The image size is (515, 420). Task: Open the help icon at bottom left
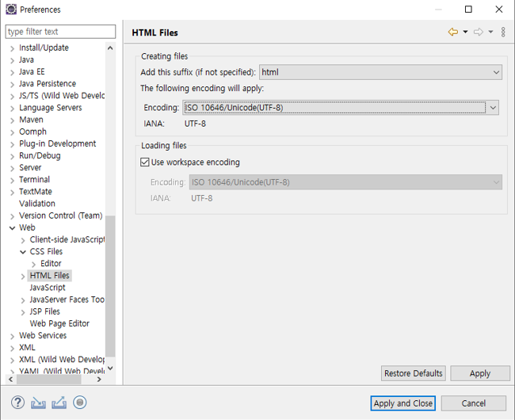(17, 403)
